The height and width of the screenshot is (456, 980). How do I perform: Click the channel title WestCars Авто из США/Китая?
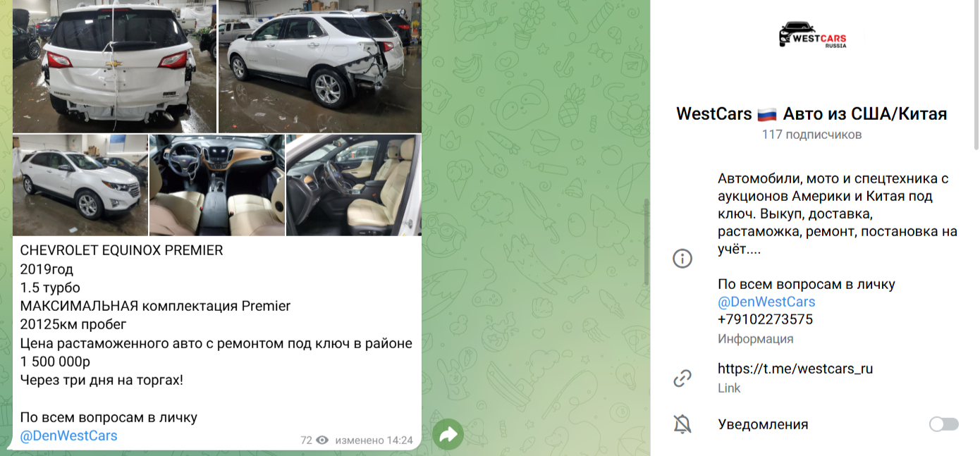tap(811, 113)
